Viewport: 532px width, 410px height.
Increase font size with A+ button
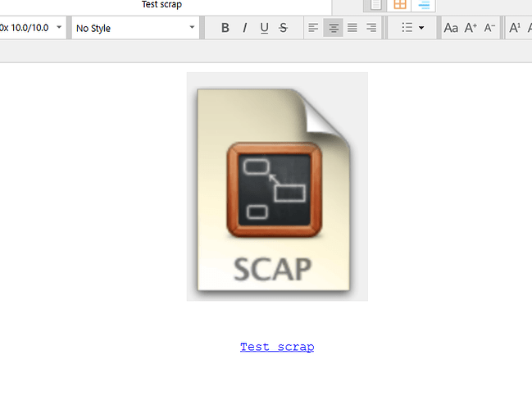tap(471, 28)
